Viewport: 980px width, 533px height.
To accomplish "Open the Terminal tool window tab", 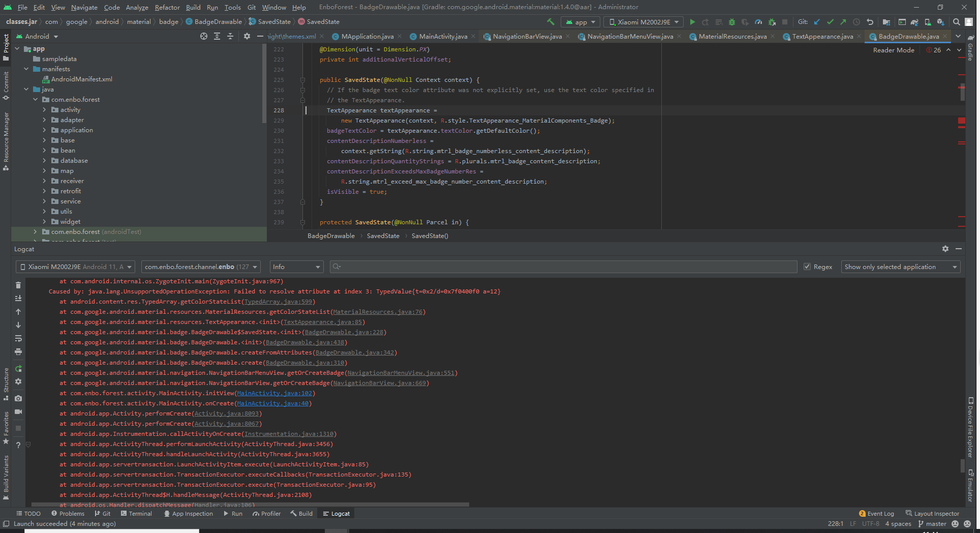I will coord(136,513).
